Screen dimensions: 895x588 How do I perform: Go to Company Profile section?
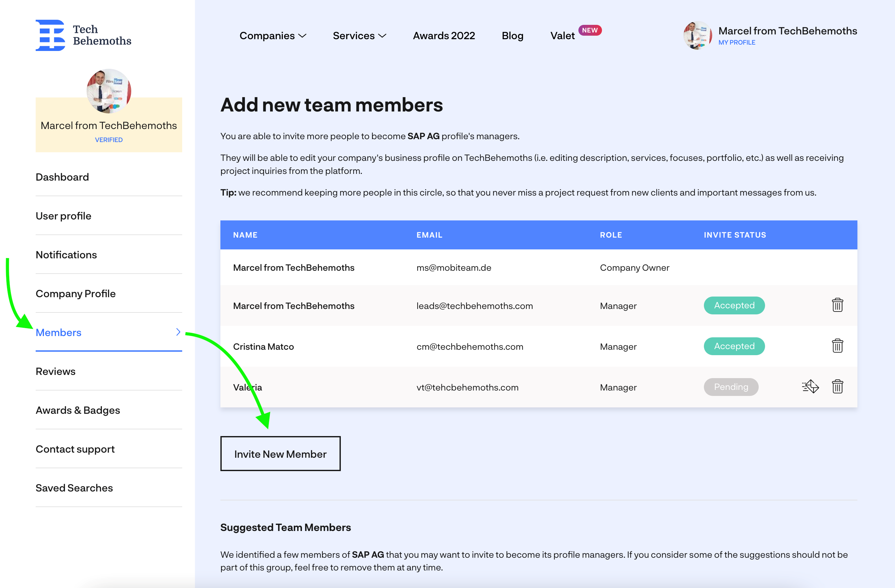pos(75,294)
